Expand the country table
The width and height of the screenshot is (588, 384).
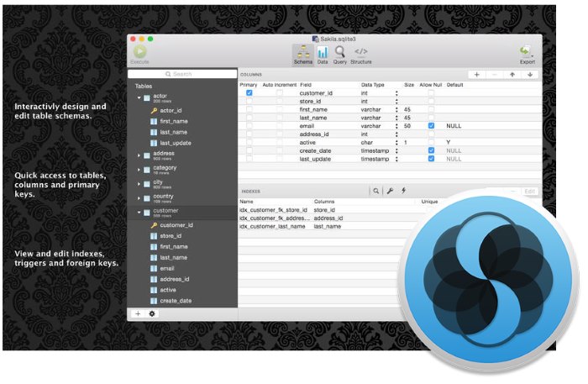[139, 198]
